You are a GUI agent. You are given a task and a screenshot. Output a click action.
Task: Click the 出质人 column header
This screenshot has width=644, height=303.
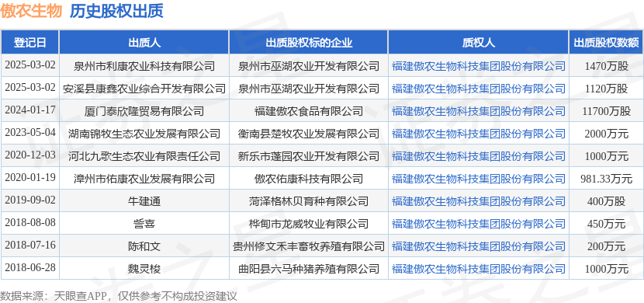(x=144, y=43)
